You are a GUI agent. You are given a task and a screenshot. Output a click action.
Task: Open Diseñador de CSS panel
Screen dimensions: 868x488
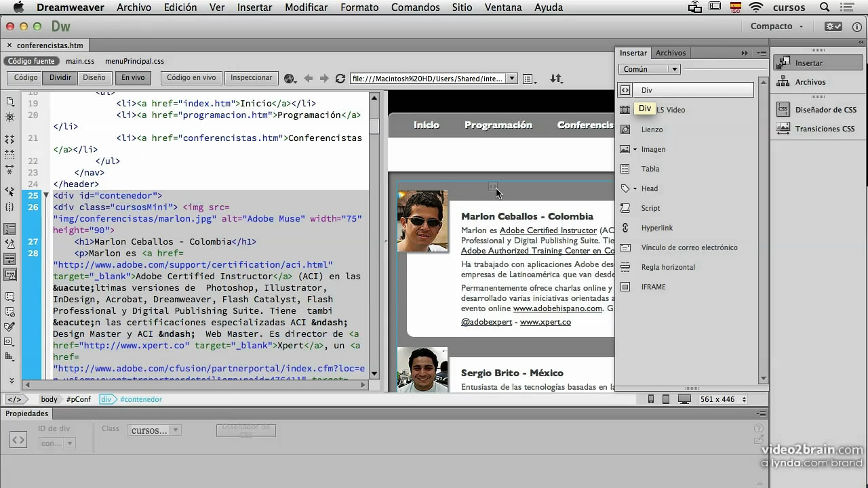818,110
